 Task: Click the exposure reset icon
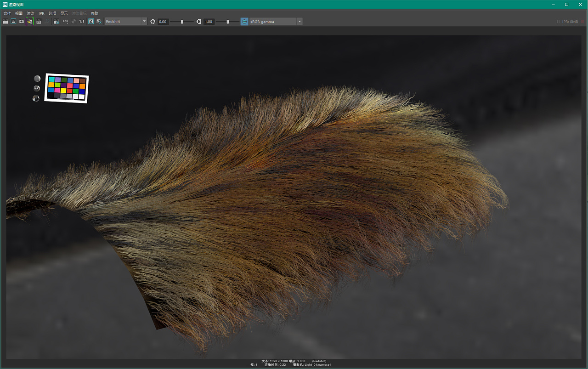click(153, 22)
